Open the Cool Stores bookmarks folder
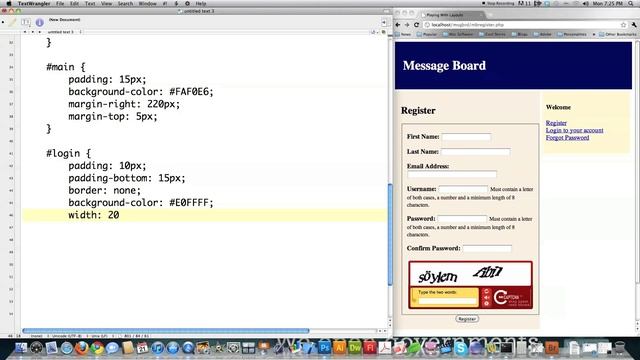This screenshot has height=360, width=640. pos(492,34)
